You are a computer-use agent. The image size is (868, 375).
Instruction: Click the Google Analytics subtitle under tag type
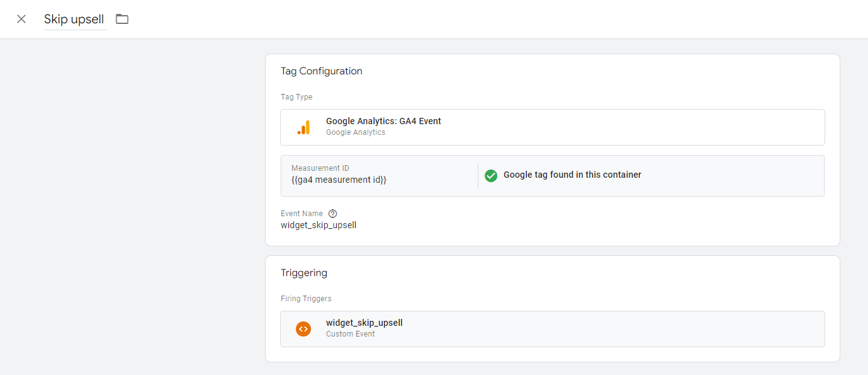356,132
